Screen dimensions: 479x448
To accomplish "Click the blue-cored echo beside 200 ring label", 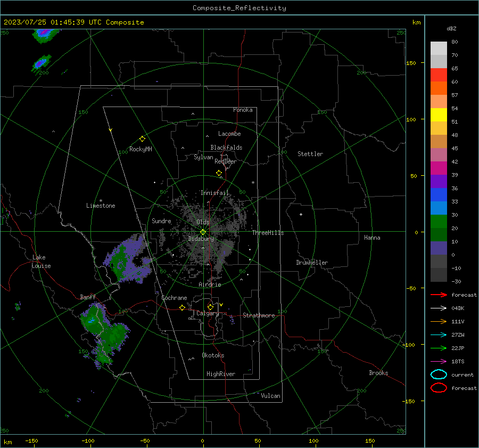I will pos(41,63).
